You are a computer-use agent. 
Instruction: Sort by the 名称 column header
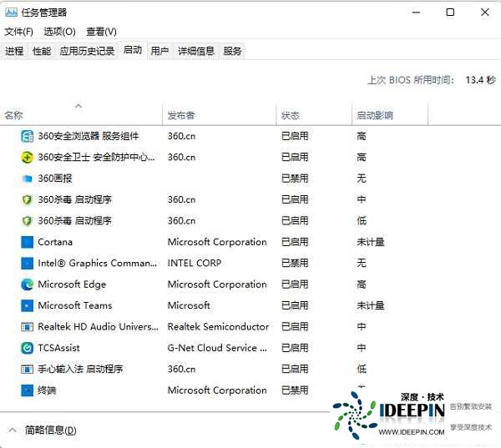(x=13, y=115)
